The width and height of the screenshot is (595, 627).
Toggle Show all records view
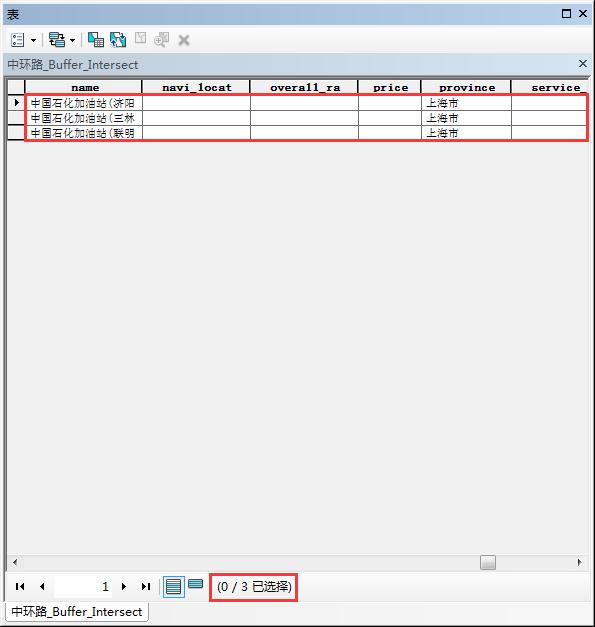[x=174, y=587]
